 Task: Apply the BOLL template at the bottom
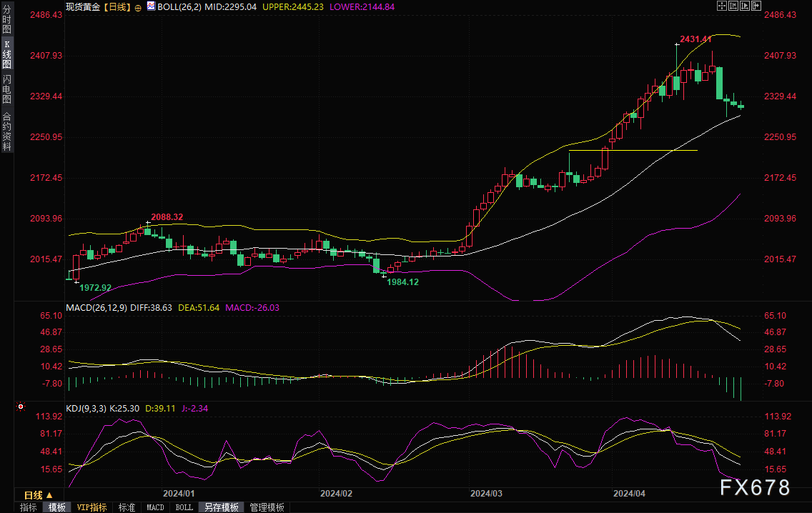184,507
